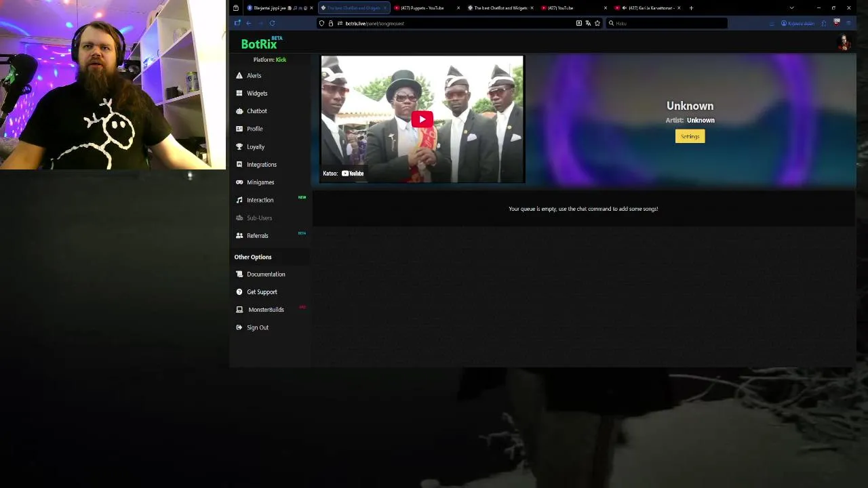
Task: Click the Get Support question mark icon
Action: click(239, 291)
